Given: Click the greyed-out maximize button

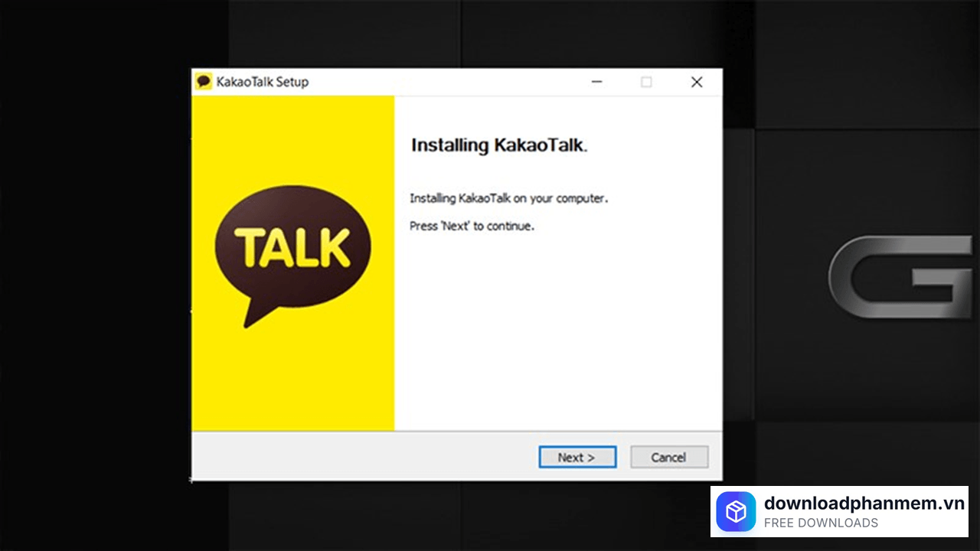Looking at the screenshot, I should [646, 82].
